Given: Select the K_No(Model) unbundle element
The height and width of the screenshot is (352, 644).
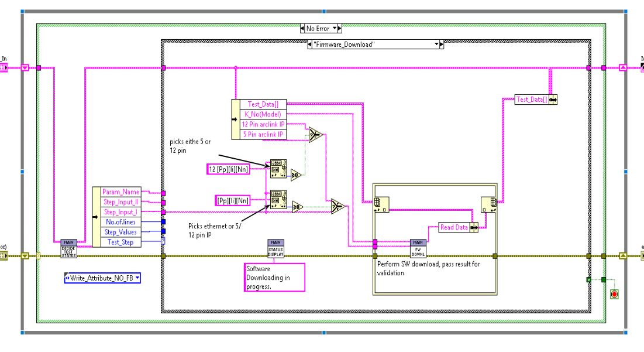Looking at the screenshot, I should (263, 114).
